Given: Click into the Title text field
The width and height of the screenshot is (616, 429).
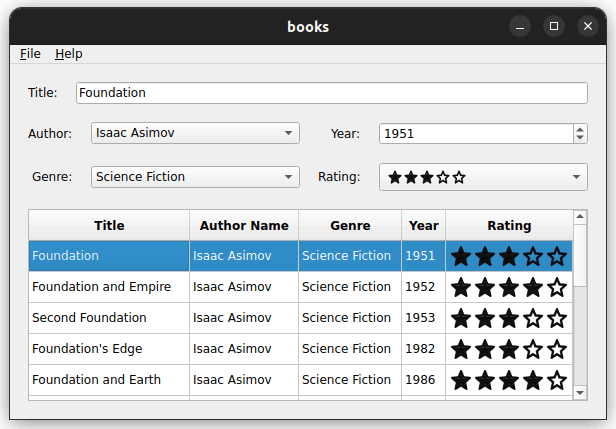Looking at the screenshot, I should coord(330,93).
